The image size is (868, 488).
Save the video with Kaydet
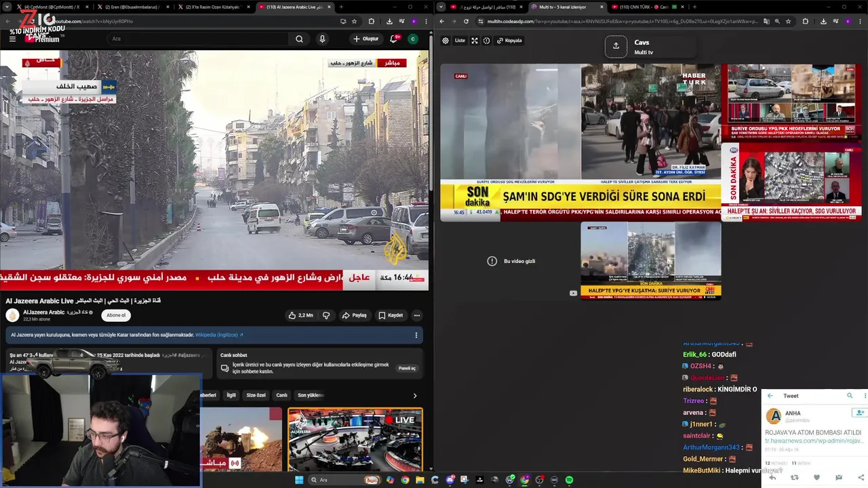click(391, 315)
